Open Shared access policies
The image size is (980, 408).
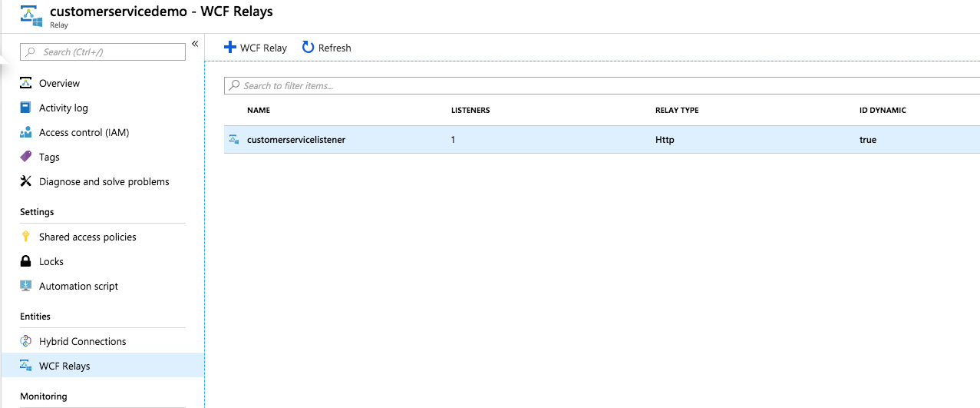87,237
